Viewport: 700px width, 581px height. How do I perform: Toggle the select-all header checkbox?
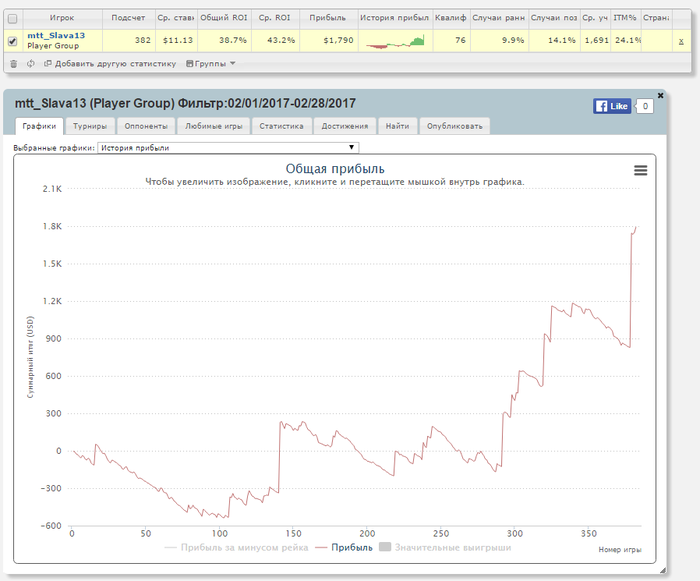click(x=12, y=18)
